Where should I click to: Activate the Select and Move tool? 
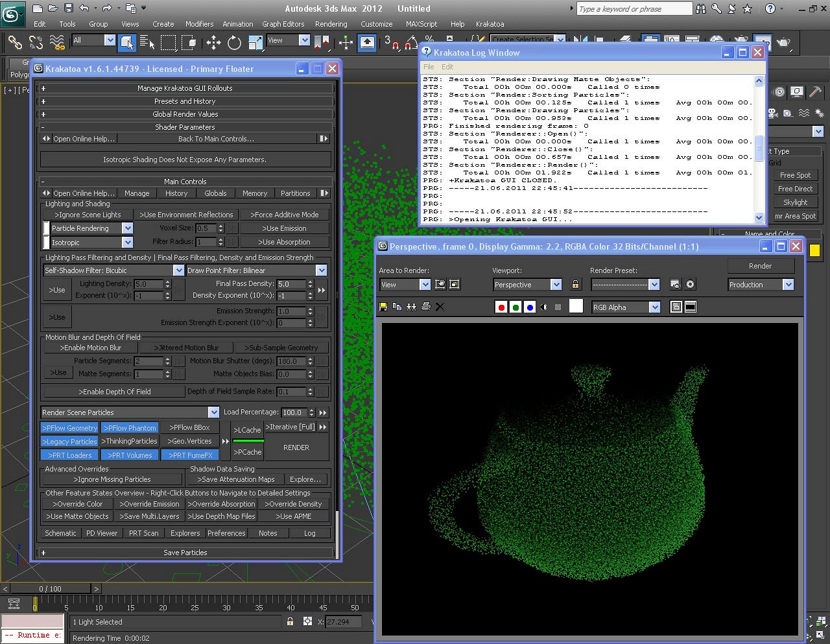(x=213, y=43)
